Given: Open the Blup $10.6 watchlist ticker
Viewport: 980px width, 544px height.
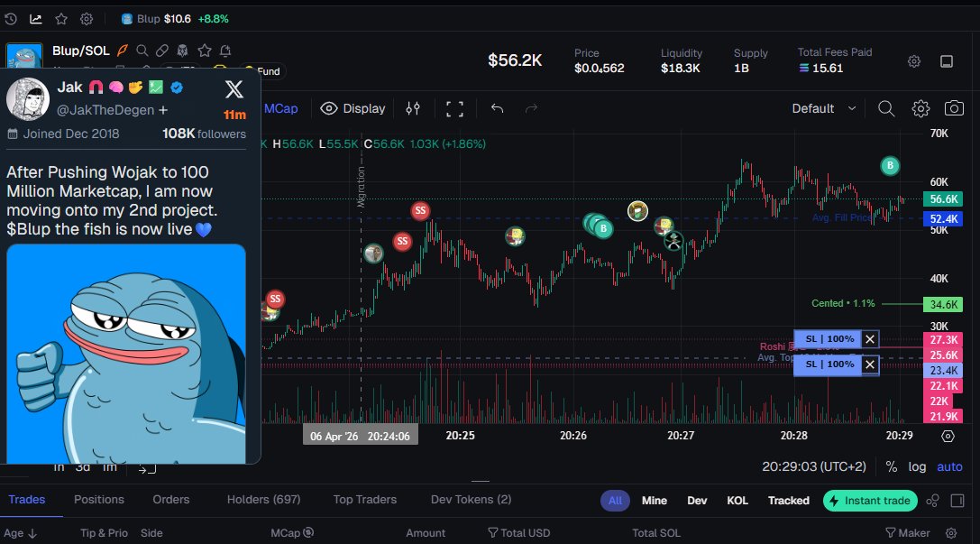Looking at the screenshot, I should coord(175,19).
